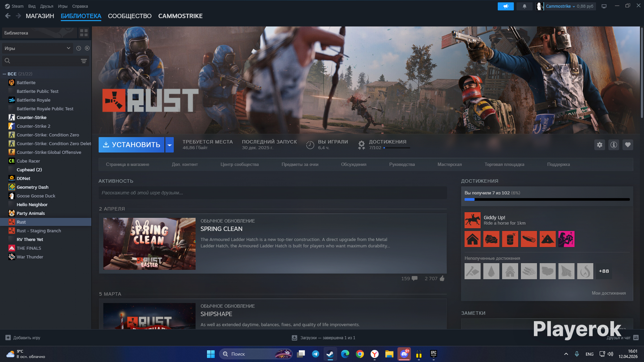Open the Друзья menu

tap(47, 6)
